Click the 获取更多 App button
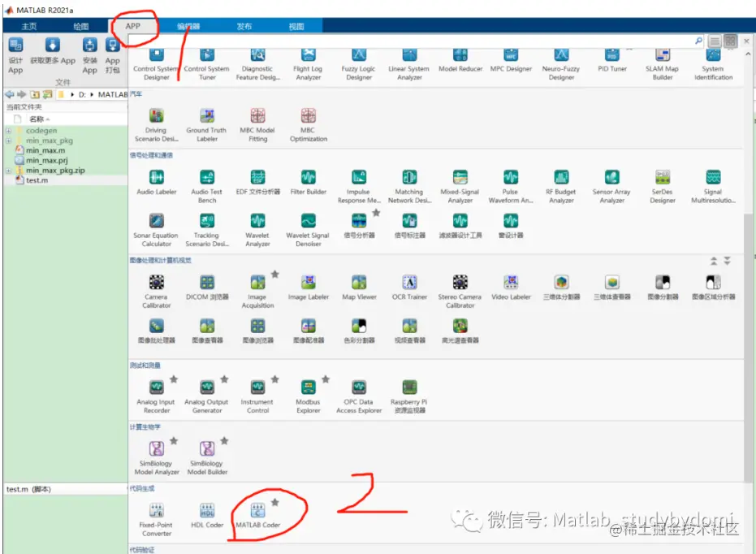Viewport: 756px width, 554px height. [53, 52]
